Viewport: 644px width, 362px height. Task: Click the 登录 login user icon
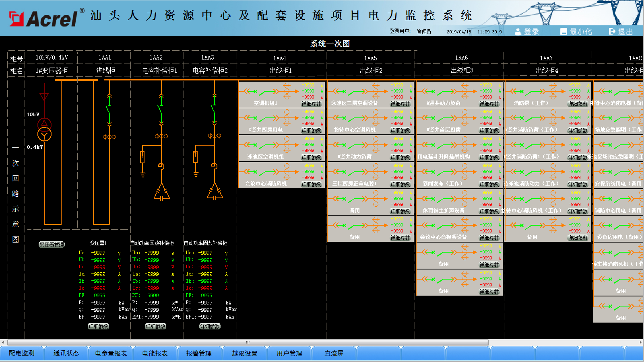tap(518, 31)
